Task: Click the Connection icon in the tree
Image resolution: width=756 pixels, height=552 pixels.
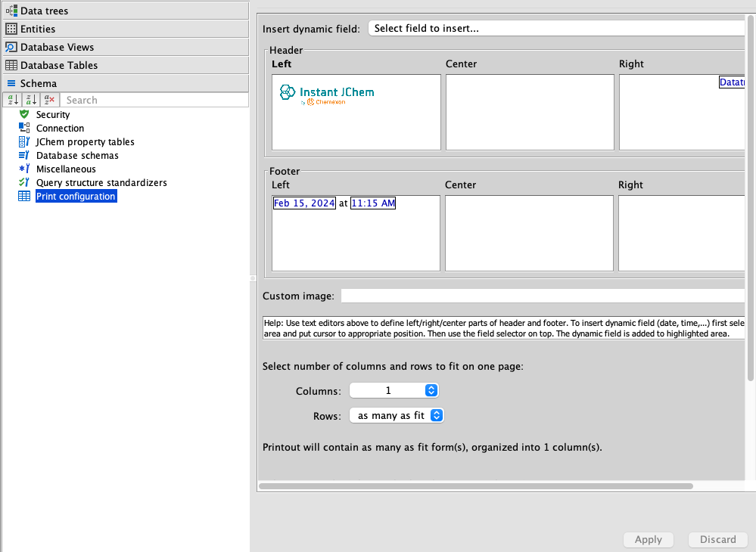Action: coord(23,128)
